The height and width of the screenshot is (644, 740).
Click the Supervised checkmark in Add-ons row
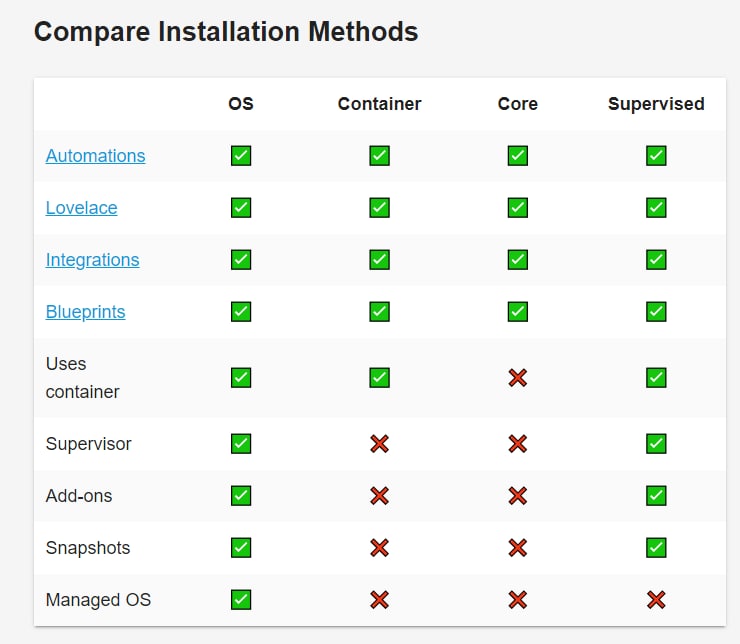pos(656,496)
